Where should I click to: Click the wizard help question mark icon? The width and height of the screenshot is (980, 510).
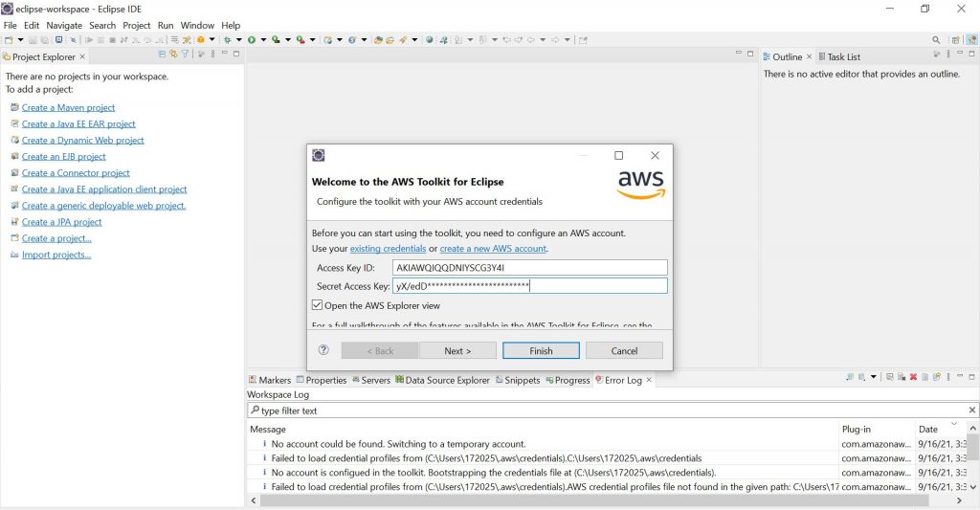[323, 350]
